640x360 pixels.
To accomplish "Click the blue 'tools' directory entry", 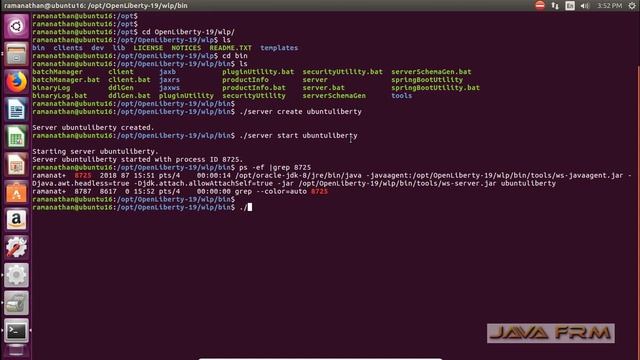I will 402,96.
